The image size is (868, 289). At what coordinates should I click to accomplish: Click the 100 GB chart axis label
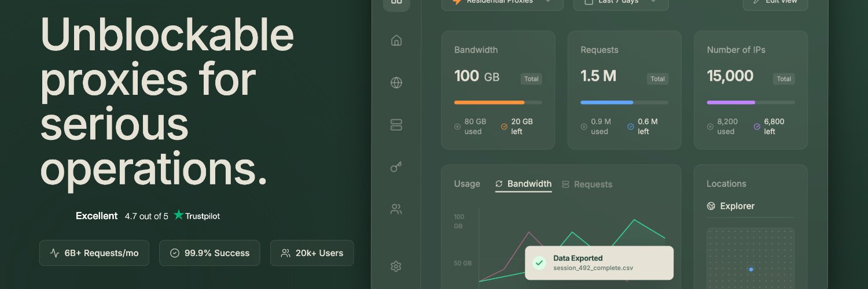pyautogui.click(x=459, y=221)
